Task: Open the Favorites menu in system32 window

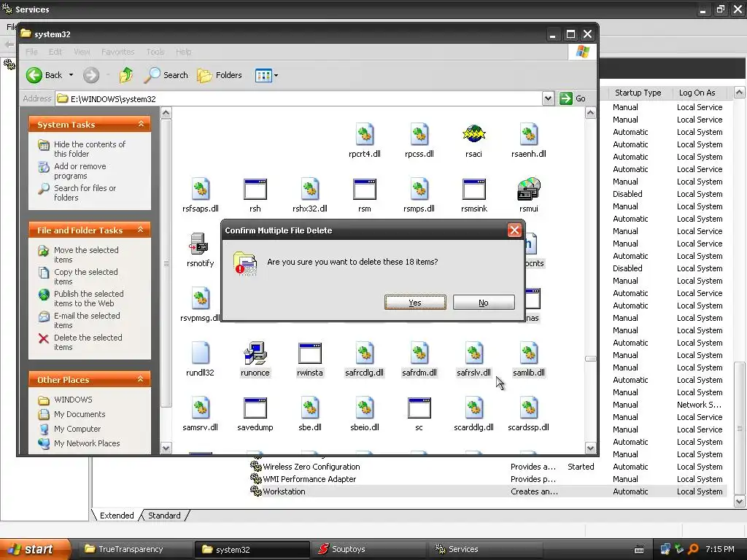Action: point(117,52)
